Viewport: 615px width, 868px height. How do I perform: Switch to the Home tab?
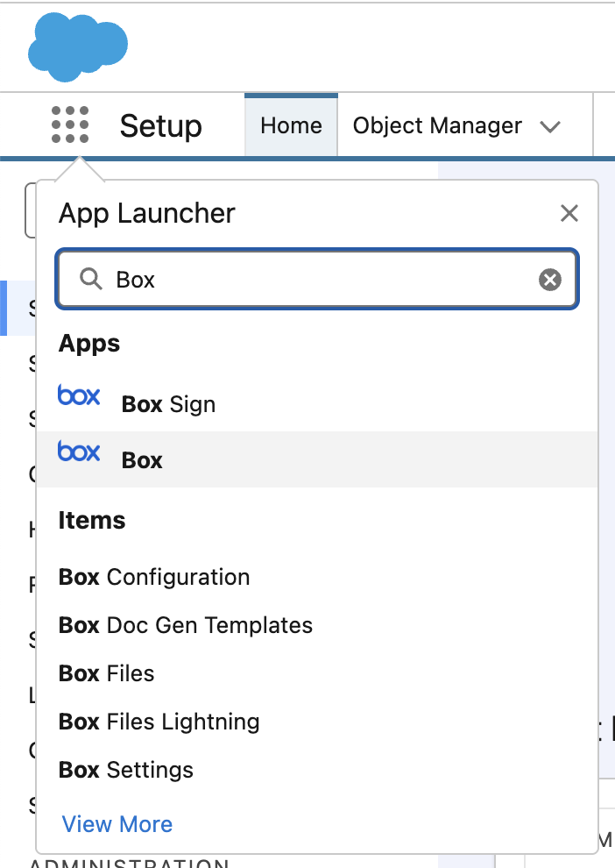tap(291, 125)
